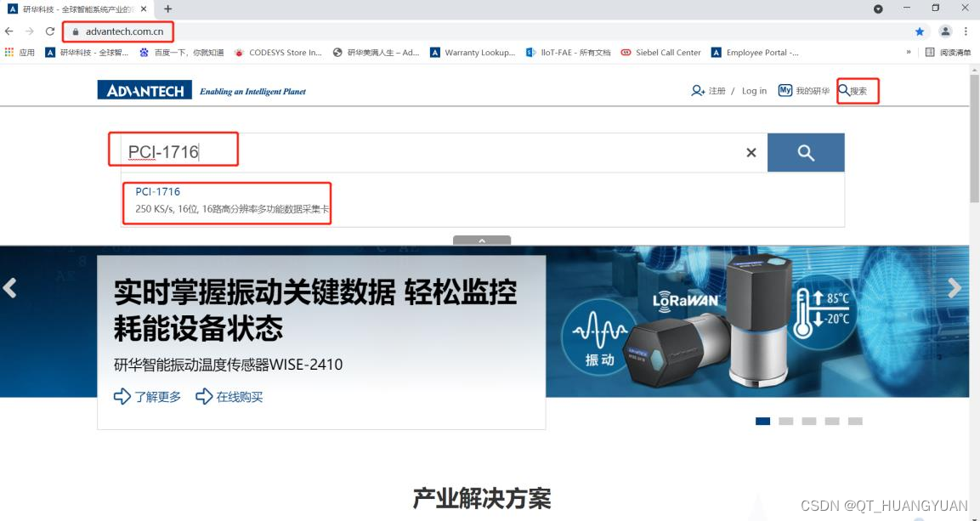980x521 pixels.
Task: Open a new browser tab
Action: tap(167, 8)
